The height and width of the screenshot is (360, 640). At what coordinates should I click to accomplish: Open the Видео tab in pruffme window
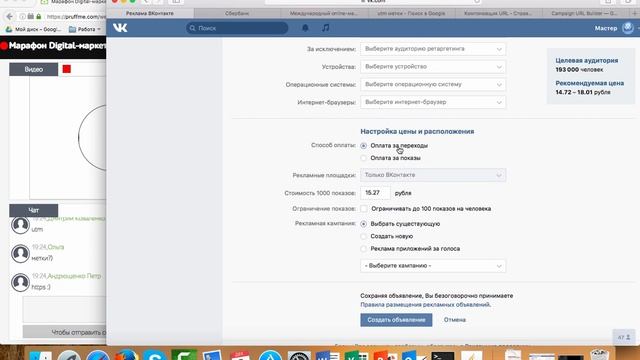pyautogui.click(x=33, y=69)
